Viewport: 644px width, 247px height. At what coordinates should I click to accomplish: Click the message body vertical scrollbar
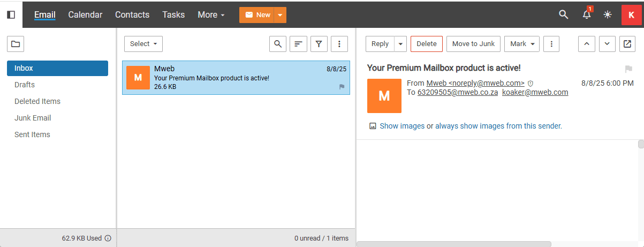pyautogui.click(x=641, y=188)
